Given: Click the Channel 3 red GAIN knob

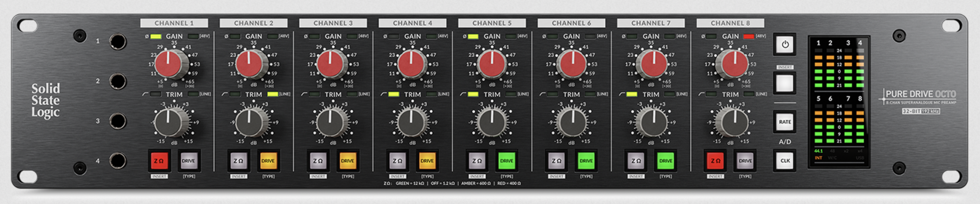Looking at the screenshot, I should pos(330,64).
